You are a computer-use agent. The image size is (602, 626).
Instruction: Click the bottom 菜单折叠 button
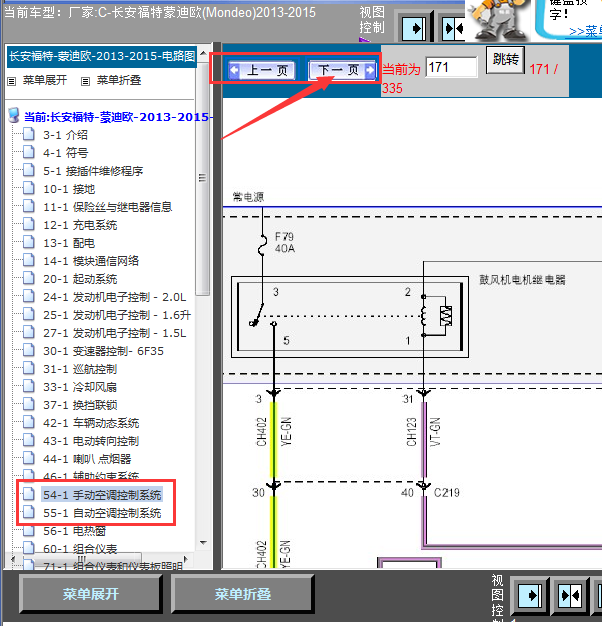click(x=243, y=594)
